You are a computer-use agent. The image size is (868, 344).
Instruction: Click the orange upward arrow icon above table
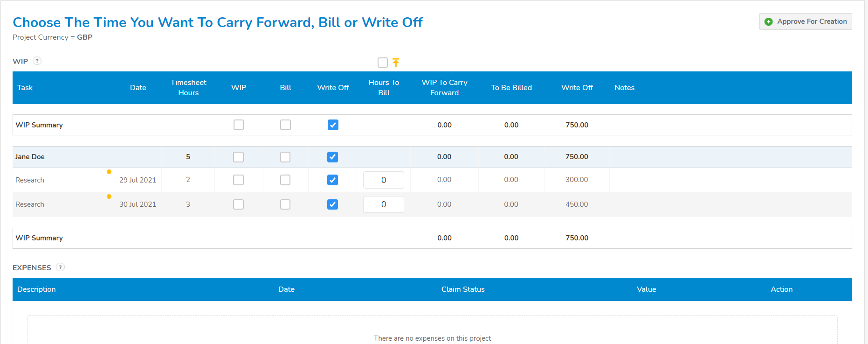tap(396, 63)
